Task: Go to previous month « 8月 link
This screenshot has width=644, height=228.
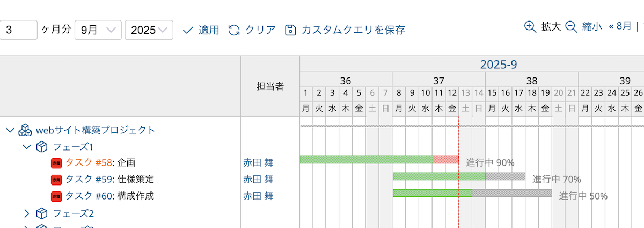Action: pos(620,26)
